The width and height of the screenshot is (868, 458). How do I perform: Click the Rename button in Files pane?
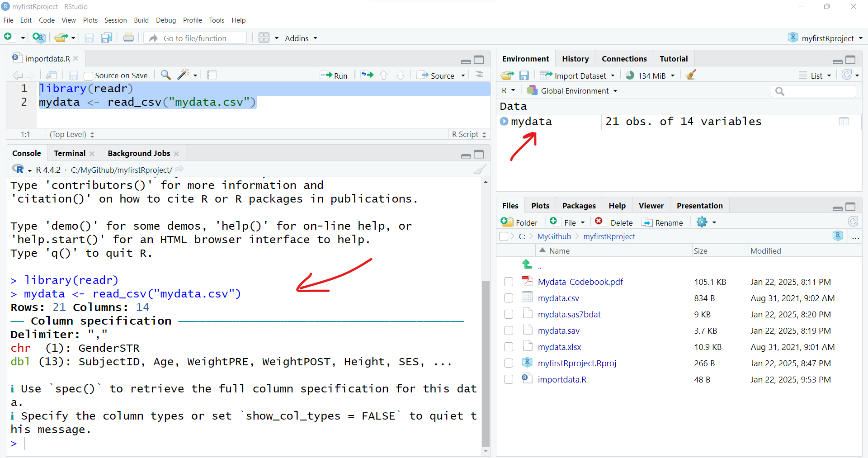(663, 222)
